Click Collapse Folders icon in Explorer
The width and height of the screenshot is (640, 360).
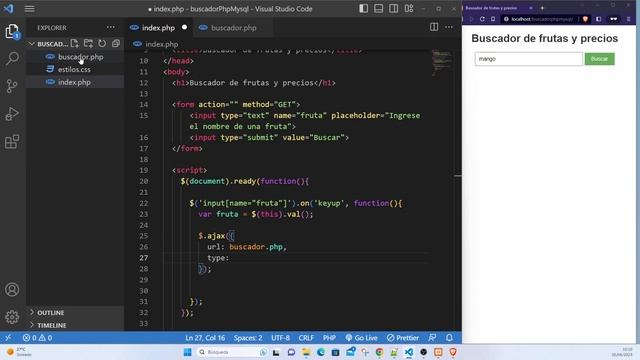tap(116, 43)
